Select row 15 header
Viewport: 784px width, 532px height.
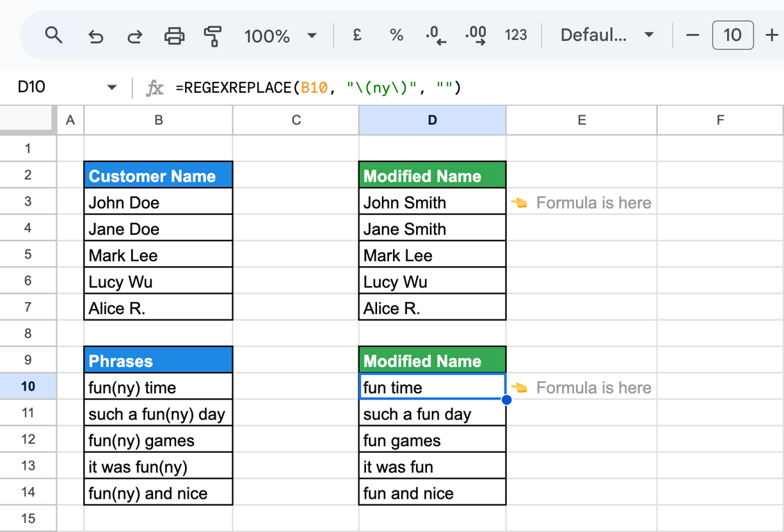click(x=28, y=518)
